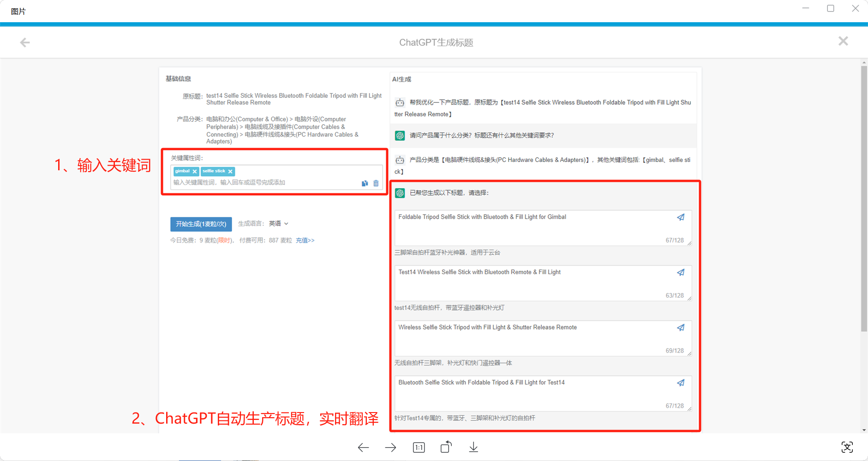Apply title 'Test14 Wireless Selfie Stick' via send icon
Screen dimensions: 868x461
[681, 272]
